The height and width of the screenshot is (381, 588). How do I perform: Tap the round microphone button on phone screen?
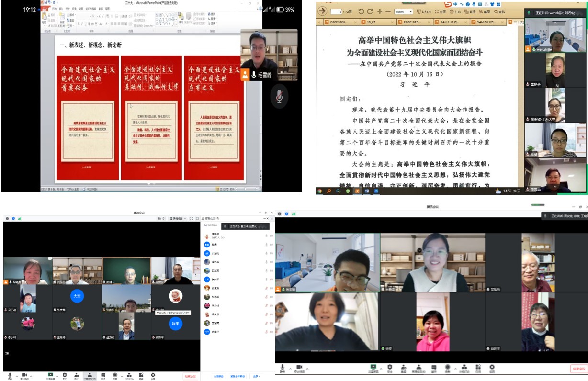(279, 96)
